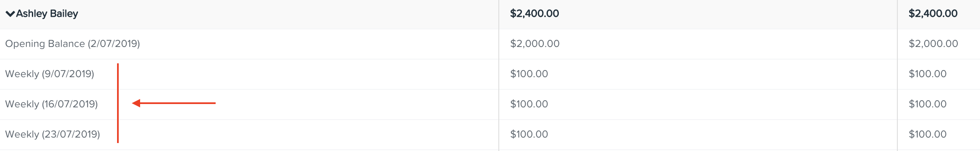Open the Weekly (23/07/2019) entry

coord(52,134)
